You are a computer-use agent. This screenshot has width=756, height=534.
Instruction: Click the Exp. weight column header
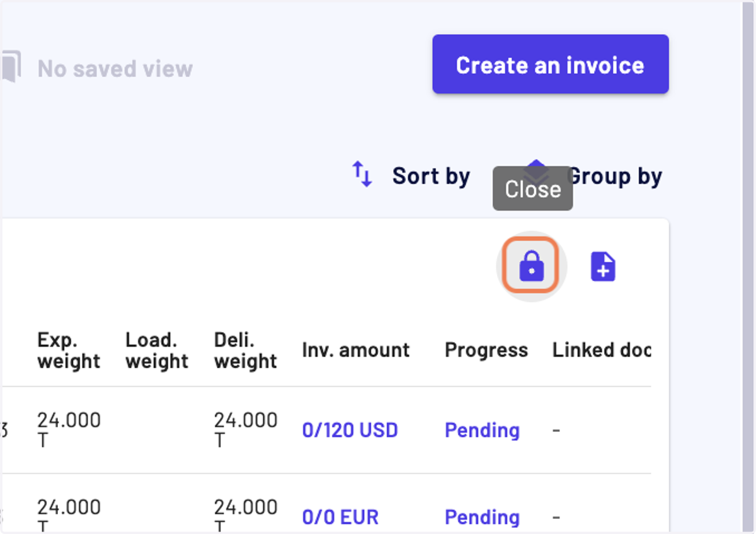(69, 351)
